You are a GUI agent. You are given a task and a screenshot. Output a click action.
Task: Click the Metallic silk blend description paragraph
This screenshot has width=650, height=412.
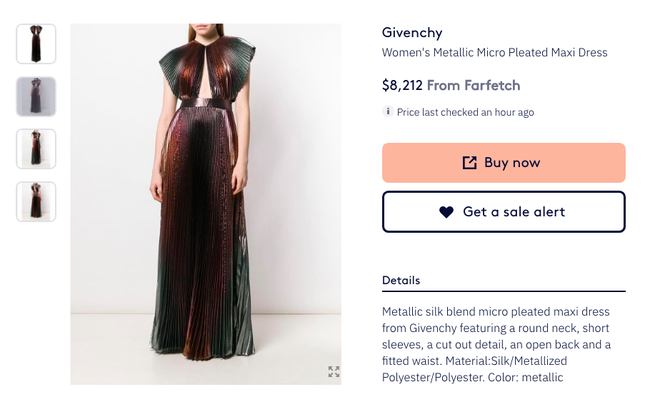click(x=496, y=344)
